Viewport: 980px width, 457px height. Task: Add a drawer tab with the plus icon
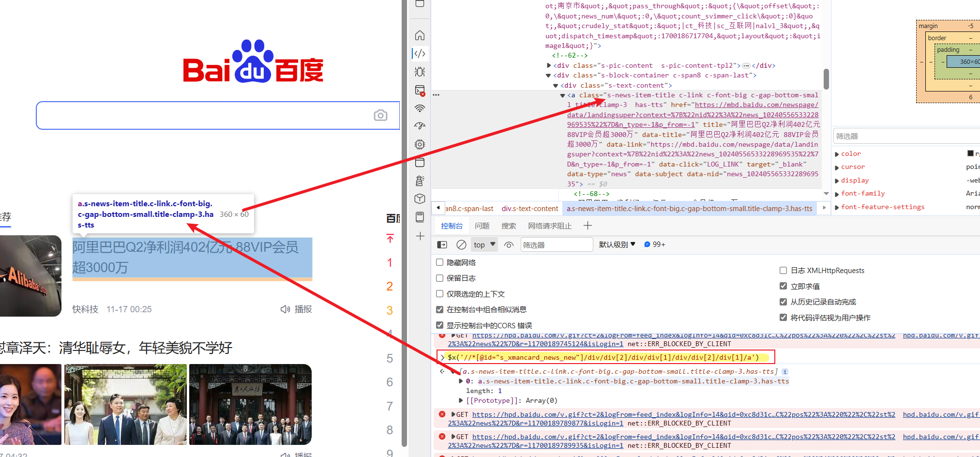point(588,226)
